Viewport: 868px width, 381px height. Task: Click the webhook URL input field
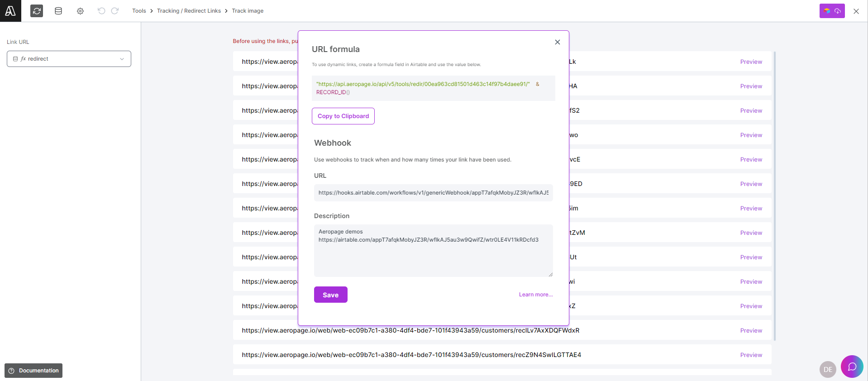click(x=433, y=193)
